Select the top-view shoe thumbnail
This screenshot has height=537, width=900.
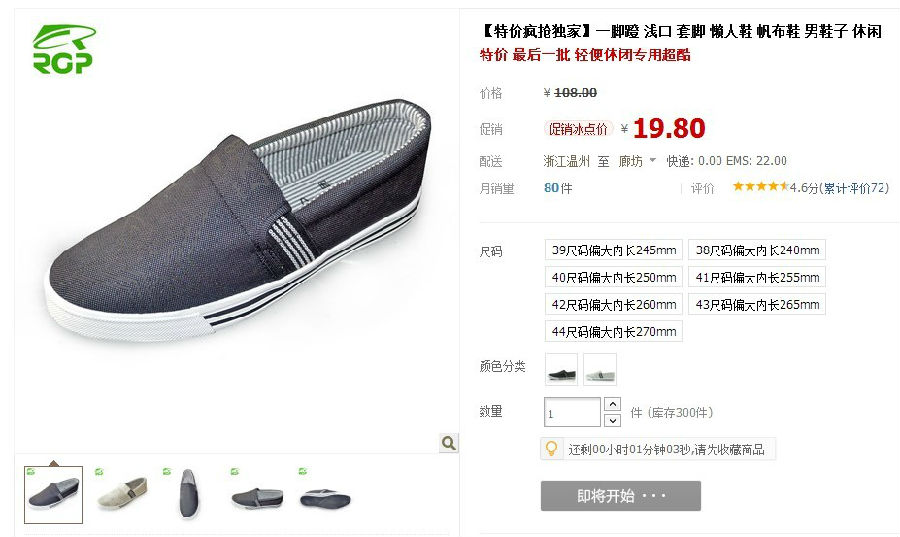[189, 495]
